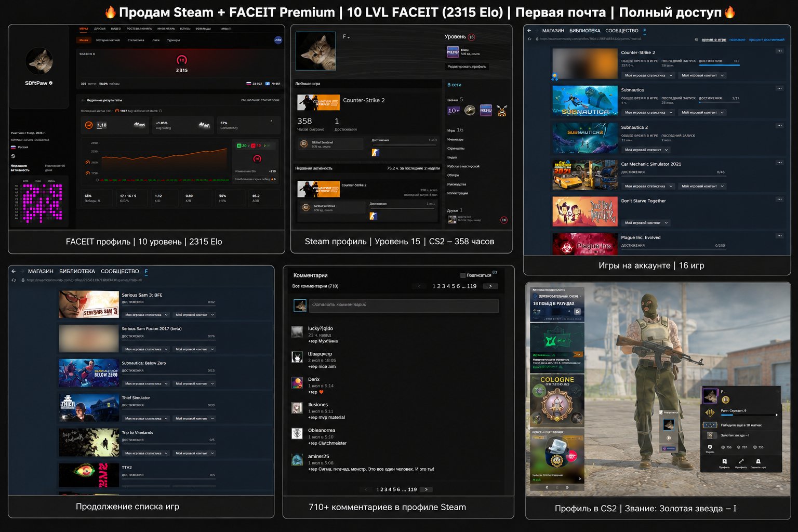
Task: Open the F profile name dropdown on Steam
Action: [346, 37]
